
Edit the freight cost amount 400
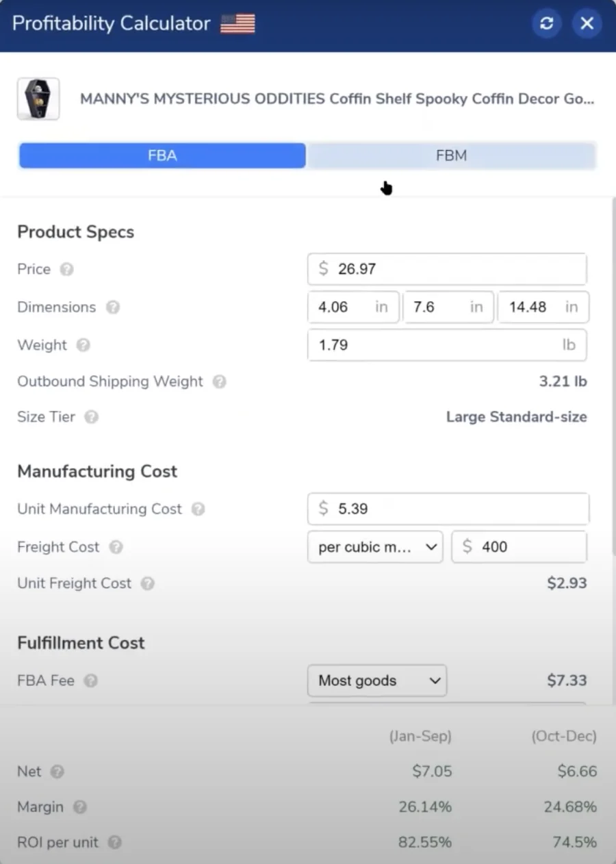(519, 547)
